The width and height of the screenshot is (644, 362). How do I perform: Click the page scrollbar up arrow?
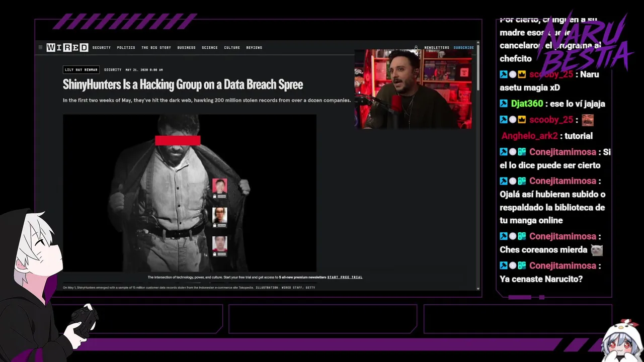[478, 43]
